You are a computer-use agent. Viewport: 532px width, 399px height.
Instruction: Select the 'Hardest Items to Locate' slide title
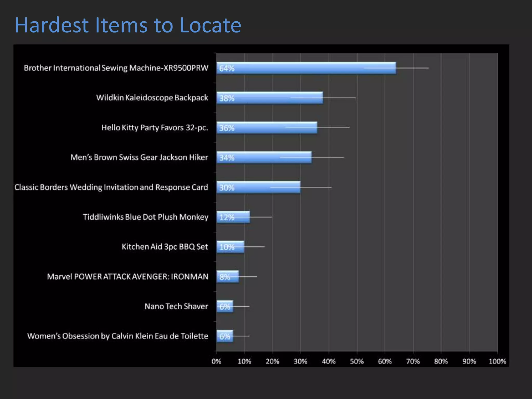tap(128, 25)
